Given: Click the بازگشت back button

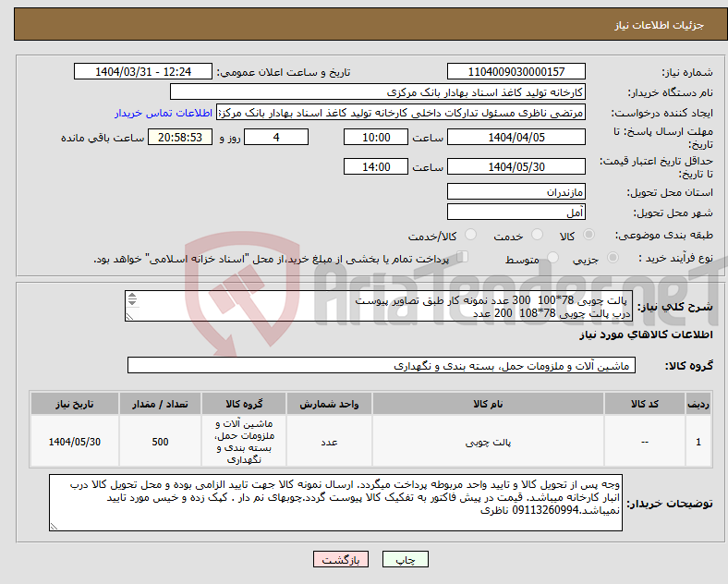Looking at the screenshot, I should pyautogui.click(x=341, y=559).
